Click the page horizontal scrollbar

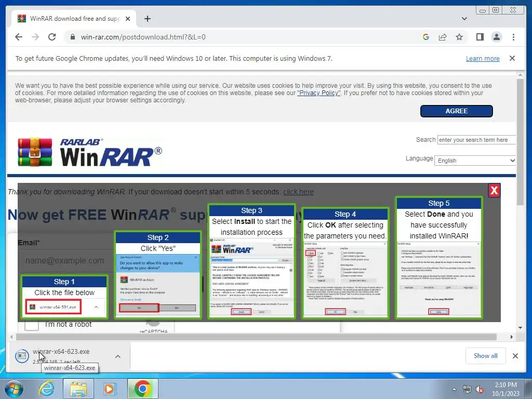pos(256,337)
